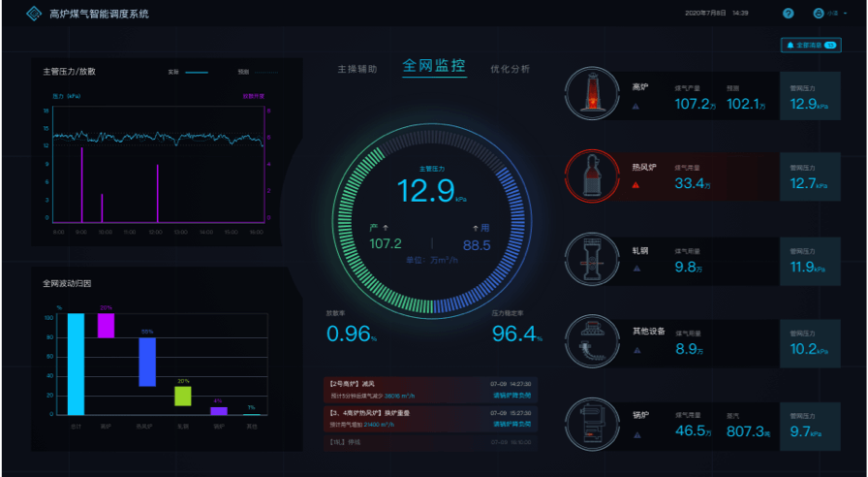Click the 12.9 kPa main pressure gauge
Screen dimensions: 868x477
[426, 190]
